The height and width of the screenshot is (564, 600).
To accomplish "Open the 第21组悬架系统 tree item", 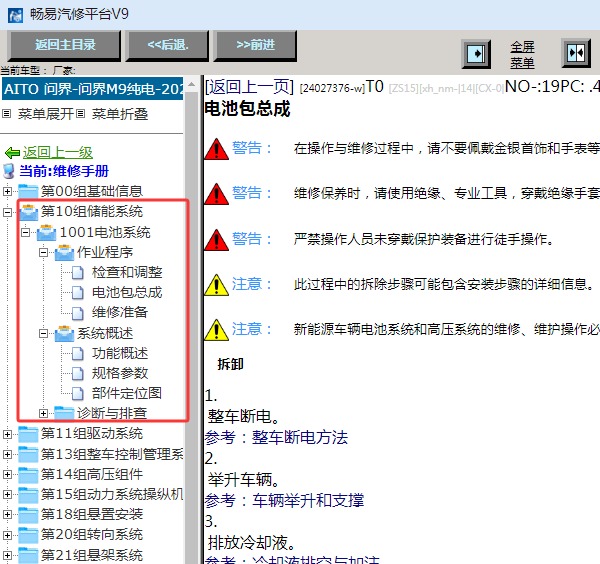I will 91,555.
